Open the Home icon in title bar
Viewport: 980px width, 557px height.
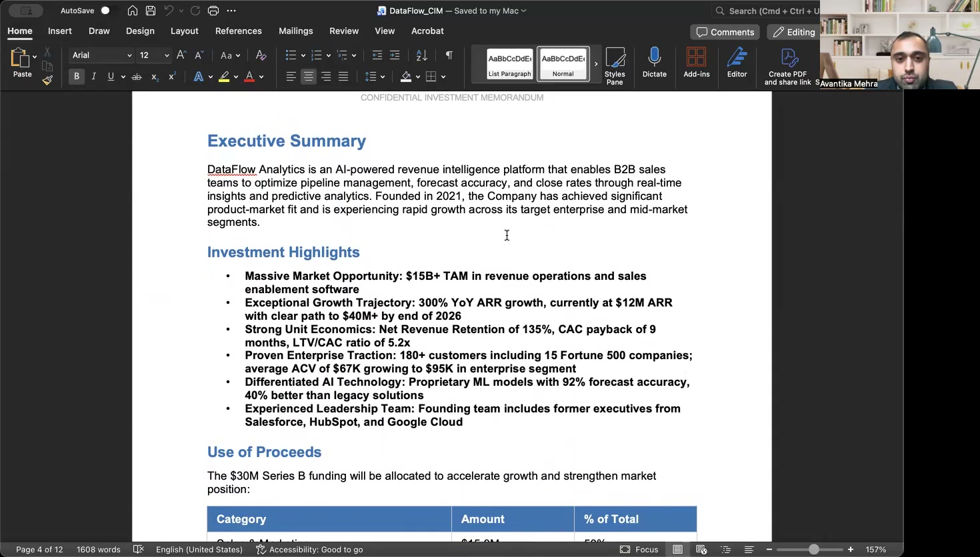click(133, 11)
